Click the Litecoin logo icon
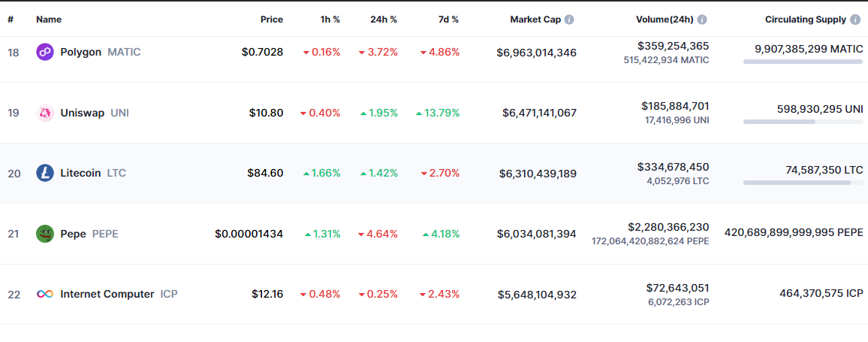868x342 pixels. pyautogui.click(x=45, y=174)
